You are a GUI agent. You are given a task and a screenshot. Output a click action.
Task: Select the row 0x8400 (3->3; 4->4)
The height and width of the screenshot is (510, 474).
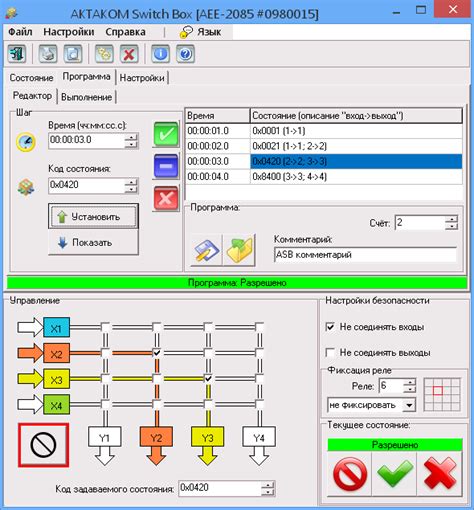coord(324,177)
